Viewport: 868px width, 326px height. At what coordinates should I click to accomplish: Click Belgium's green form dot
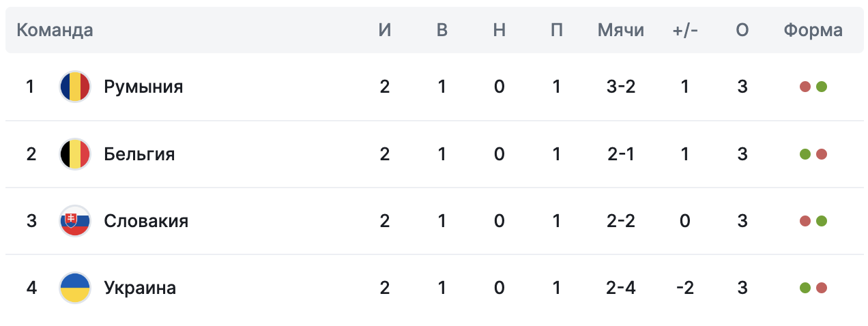pyautogui.click(x=805, y=154)
